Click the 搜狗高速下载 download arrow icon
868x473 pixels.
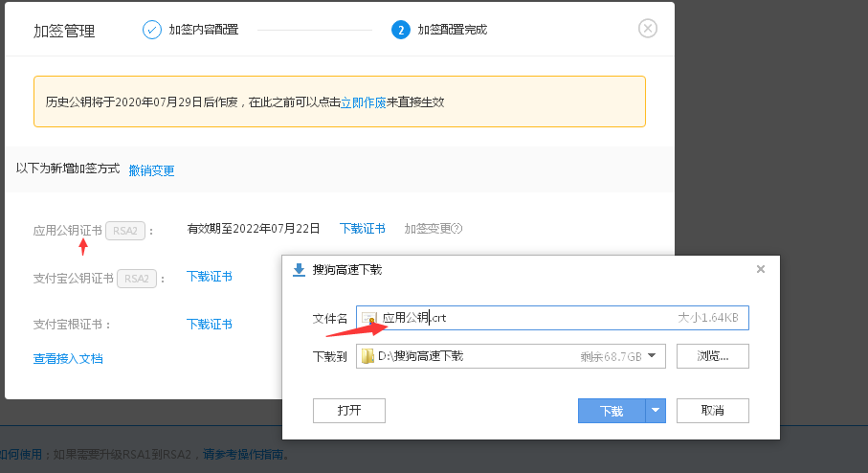click(x=299, y=270)
